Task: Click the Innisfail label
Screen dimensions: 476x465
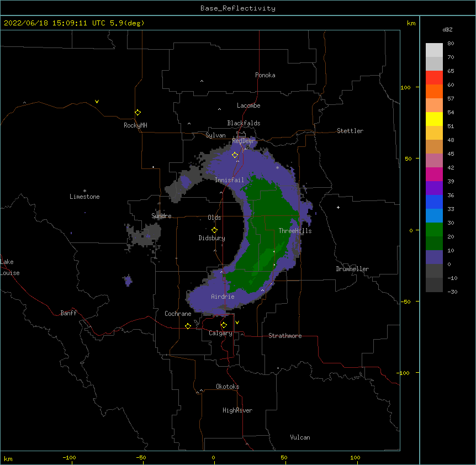Action: (229, 180)
